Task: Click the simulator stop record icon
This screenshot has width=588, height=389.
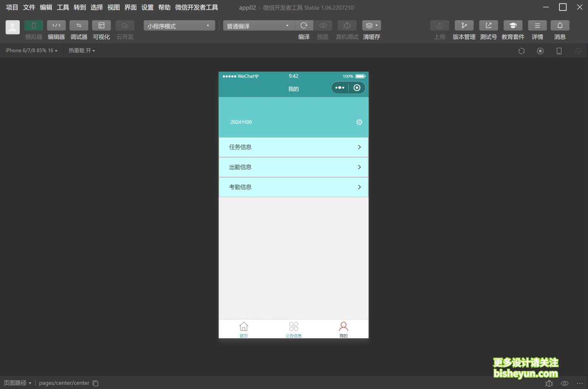Action: click(x=541, y=51)
